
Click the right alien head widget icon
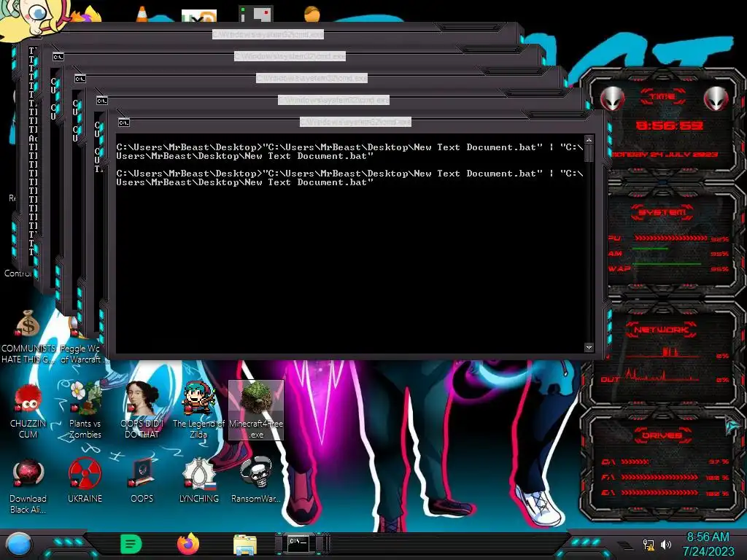(x=716, y=98)
